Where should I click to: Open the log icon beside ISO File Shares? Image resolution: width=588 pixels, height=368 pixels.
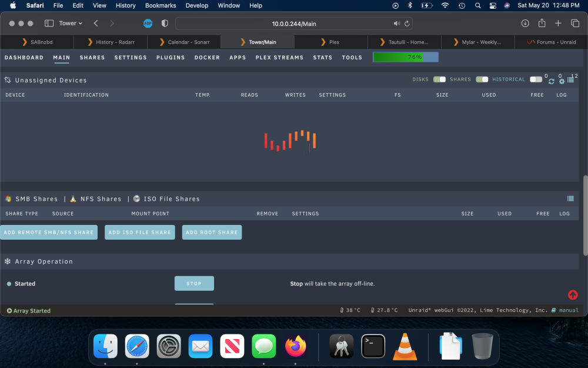point(570,198)
